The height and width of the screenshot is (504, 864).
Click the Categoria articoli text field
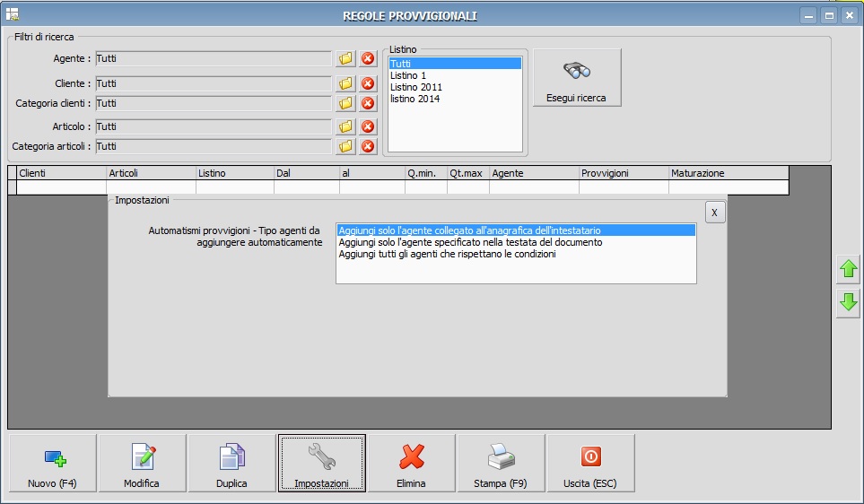[214, 146]
